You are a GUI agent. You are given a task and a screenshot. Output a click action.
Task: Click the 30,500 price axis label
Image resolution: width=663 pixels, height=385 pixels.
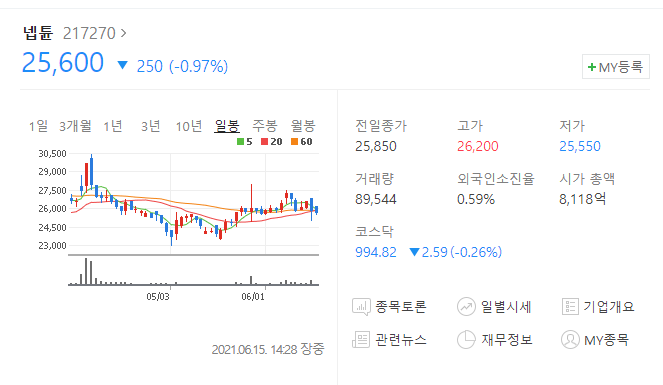click(x=52, y=154)
